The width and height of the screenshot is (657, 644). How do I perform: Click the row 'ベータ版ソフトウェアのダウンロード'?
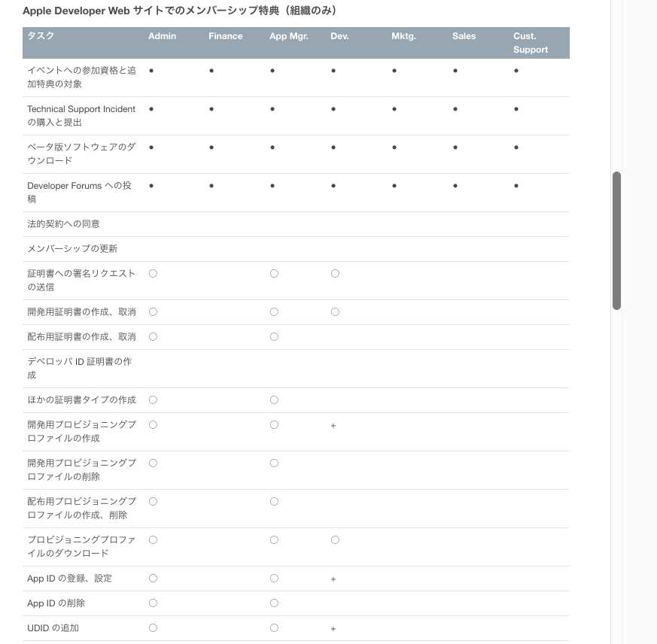[296, 154]
